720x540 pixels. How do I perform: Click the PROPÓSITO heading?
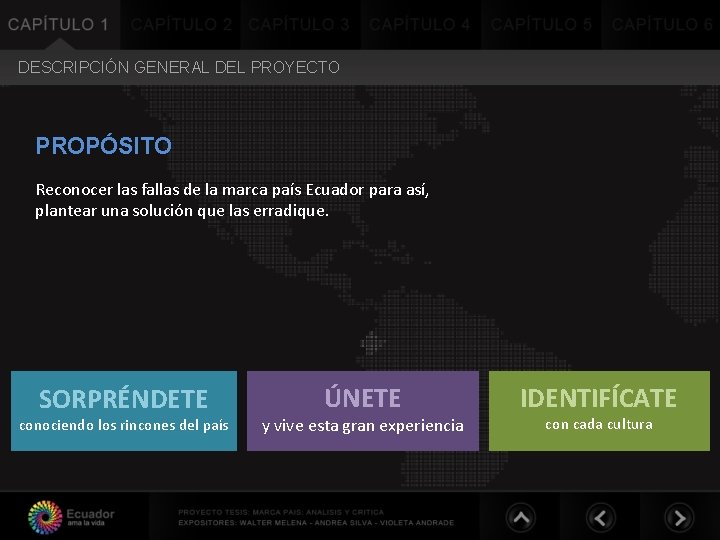(x=104, y=145)
